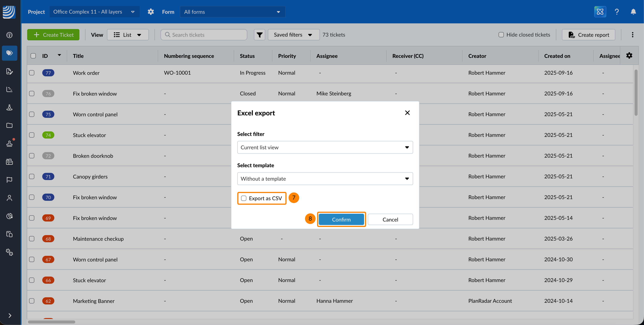Viewport: 644px width, 325px height.
Task: Enable the Export as CSV checkbox
Action: (x=244, y=198)
